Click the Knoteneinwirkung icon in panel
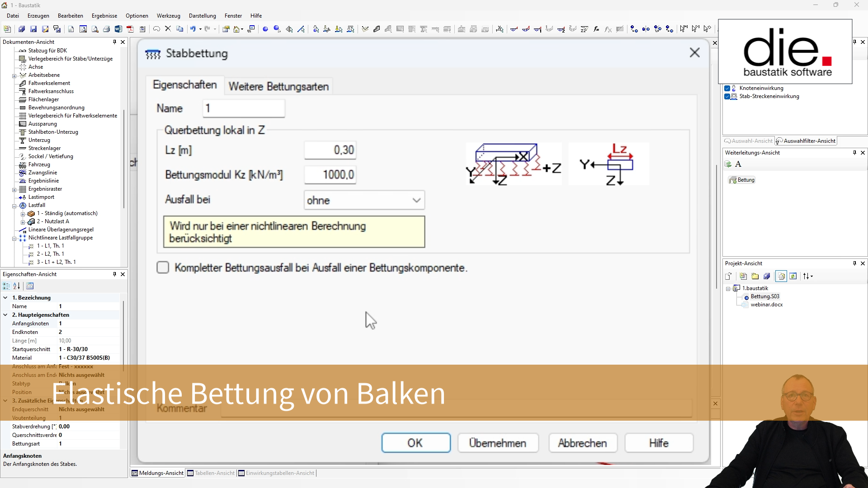The height and width of the screenshot is (488, 868). pos(735,88)
